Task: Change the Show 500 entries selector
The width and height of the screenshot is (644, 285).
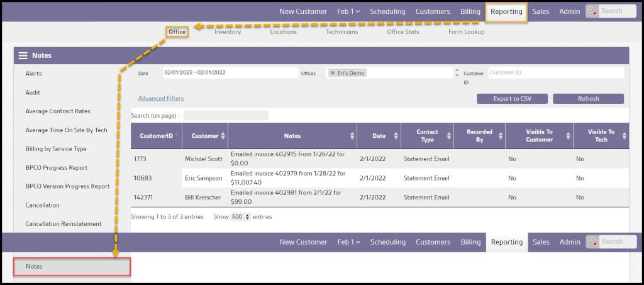Action: pyautogui.click(x=240, y=216)
